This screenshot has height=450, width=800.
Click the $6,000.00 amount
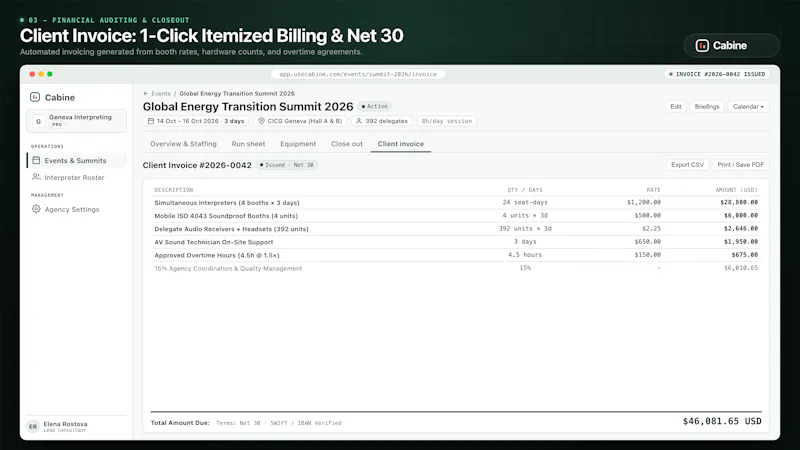click(741, 216)
